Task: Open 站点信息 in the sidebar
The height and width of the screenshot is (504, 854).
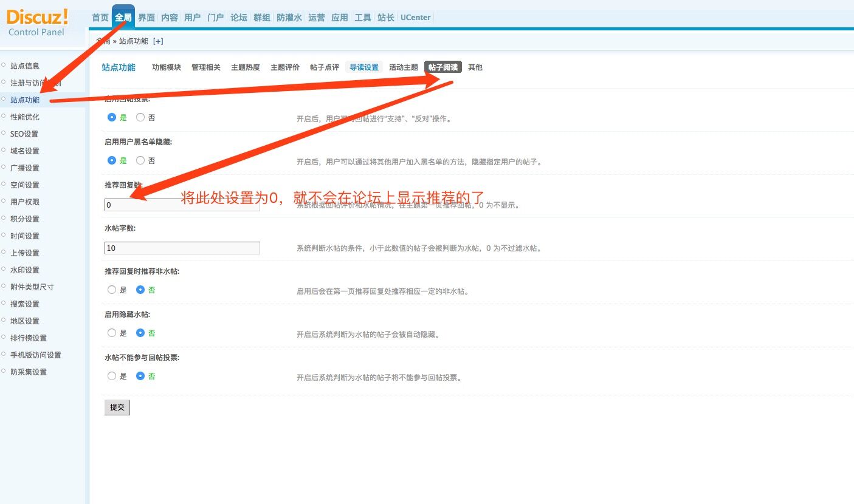Action: (x=25, y=66)
